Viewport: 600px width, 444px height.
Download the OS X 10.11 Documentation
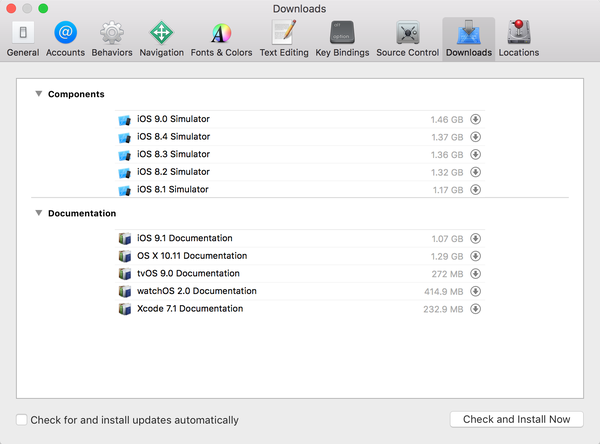[475, 256]
